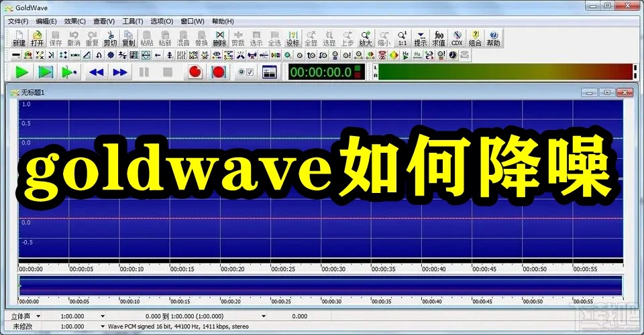
Task: Expand the selection range dropdown arrow
Action: pos(264,316)
